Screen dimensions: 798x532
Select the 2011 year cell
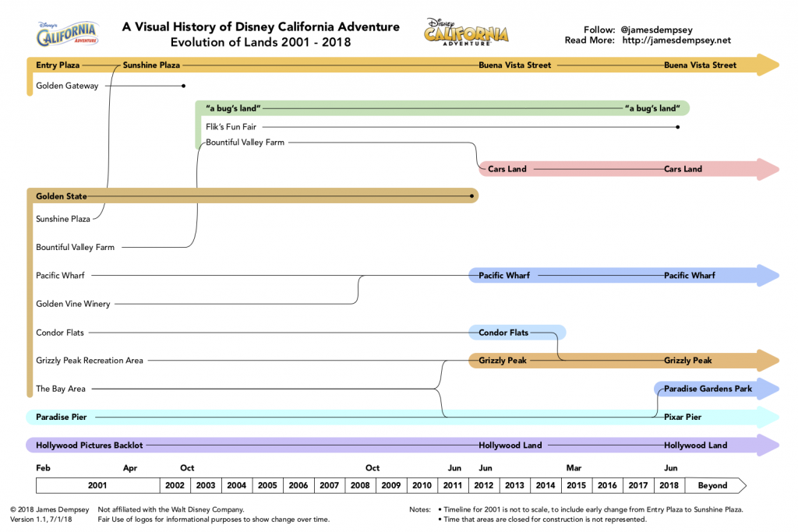click(x=453, y=485)
